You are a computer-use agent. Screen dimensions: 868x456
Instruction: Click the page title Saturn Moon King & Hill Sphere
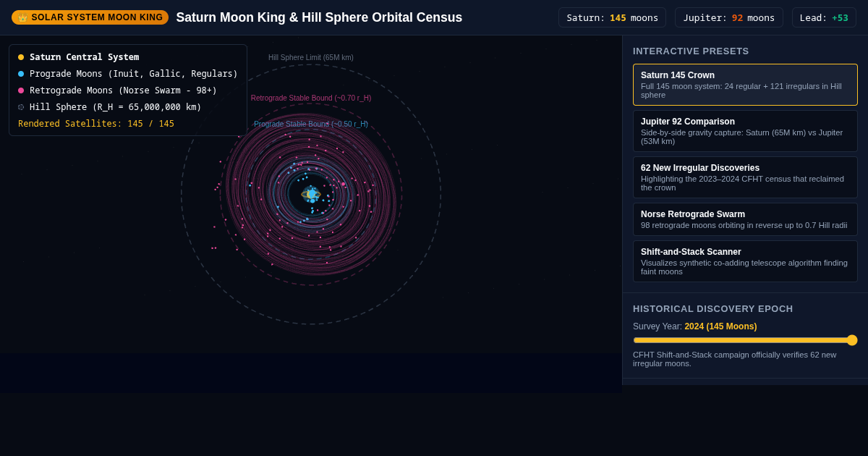pyautogui.click(x=319, y=17)
